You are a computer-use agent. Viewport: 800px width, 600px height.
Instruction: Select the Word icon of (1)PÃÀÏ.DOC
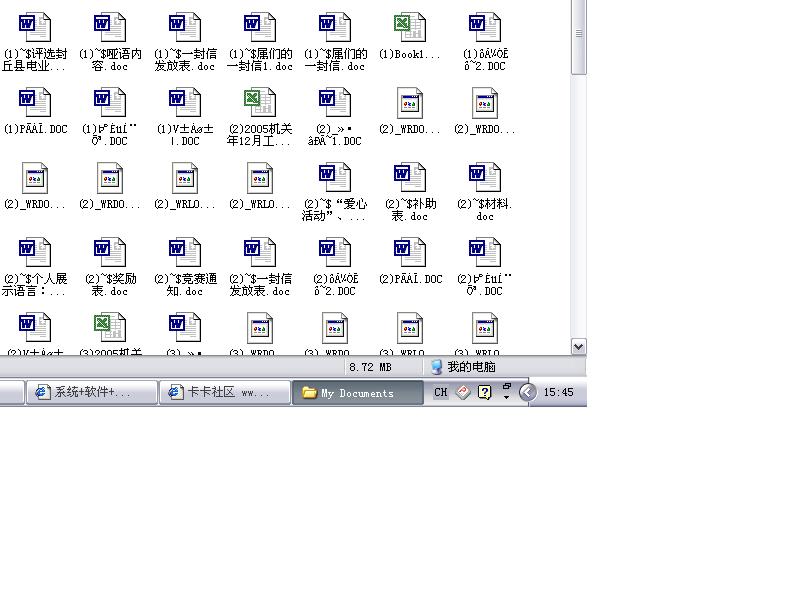coord(35,103)
